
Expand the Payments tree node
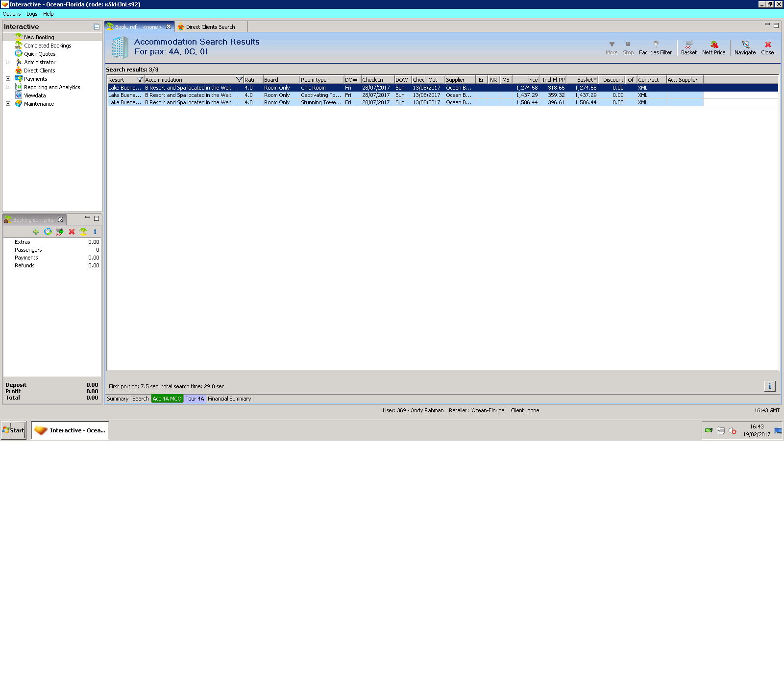8,79
